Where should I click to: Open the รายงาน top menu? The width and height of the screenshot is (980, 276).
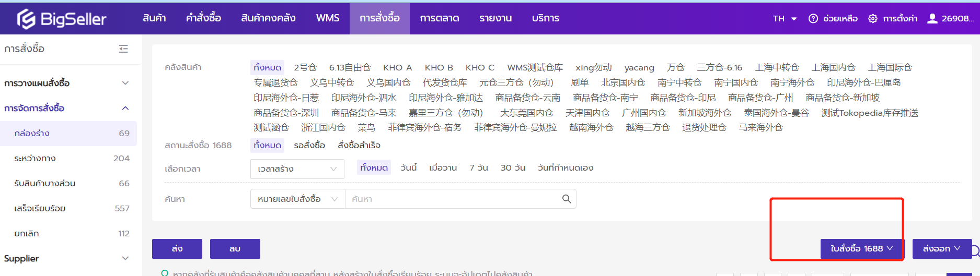point(495,18)
